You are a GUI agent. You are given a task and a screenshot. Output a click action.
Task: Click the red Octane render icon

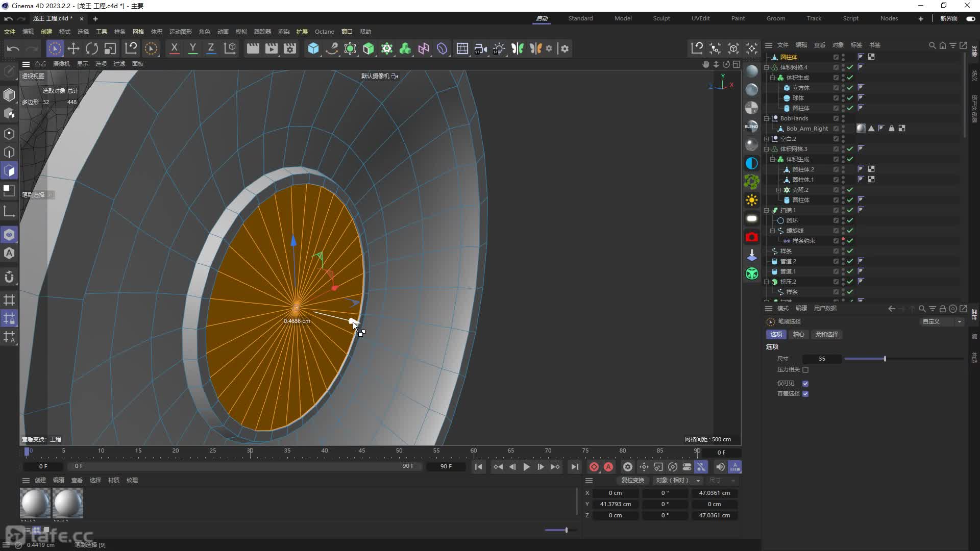[752, 237]
